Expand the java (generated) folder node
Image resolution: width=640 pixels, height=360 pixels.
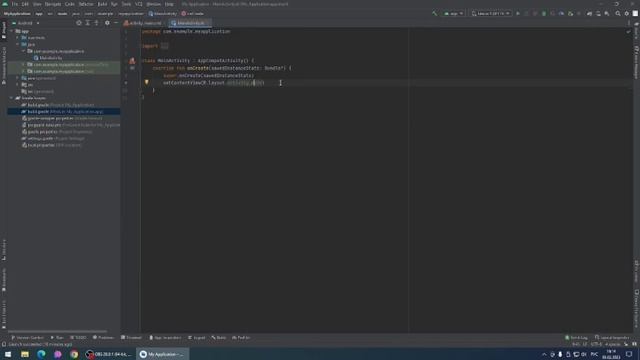click(x=18, y=78)
